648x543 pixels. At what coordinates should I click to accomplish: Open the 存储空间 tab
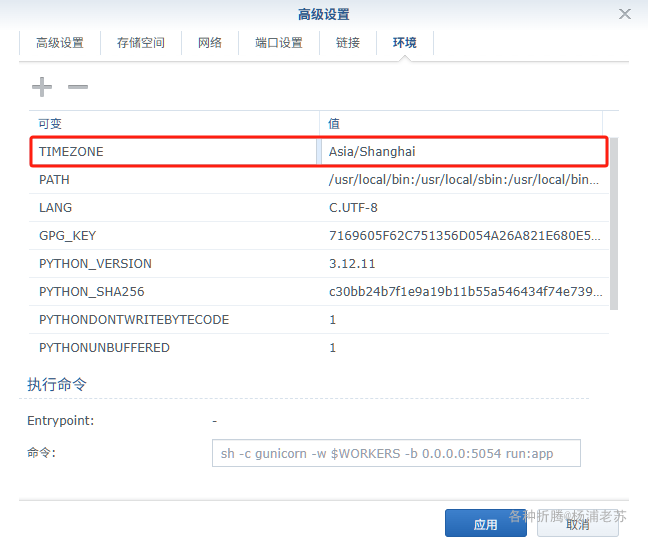pos(141,43)
